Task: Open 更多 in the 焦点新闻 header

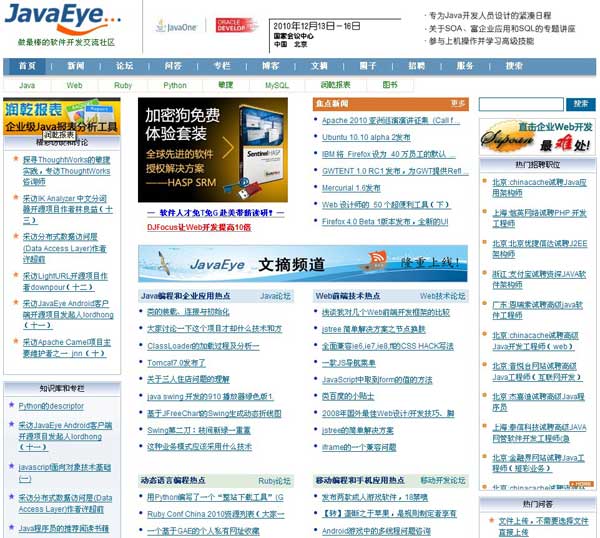Action: point(458,104)
